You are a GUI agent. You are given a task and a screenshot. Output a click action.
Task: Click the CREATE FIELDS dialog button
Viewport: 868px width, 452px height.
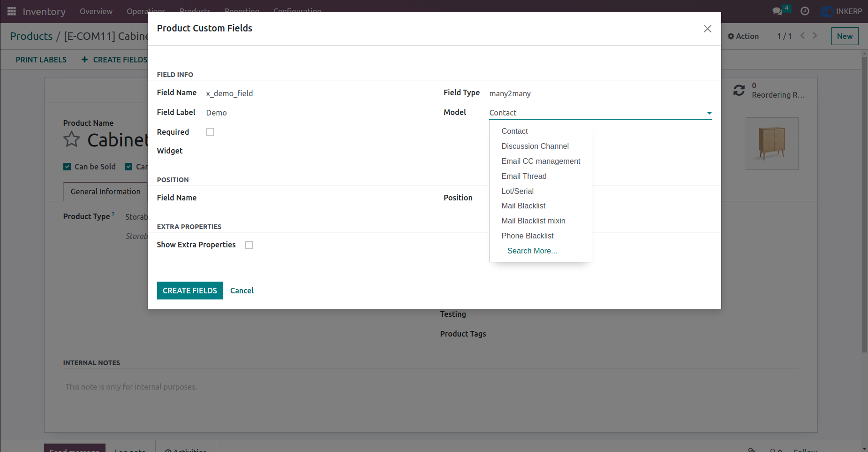point(190,291)
